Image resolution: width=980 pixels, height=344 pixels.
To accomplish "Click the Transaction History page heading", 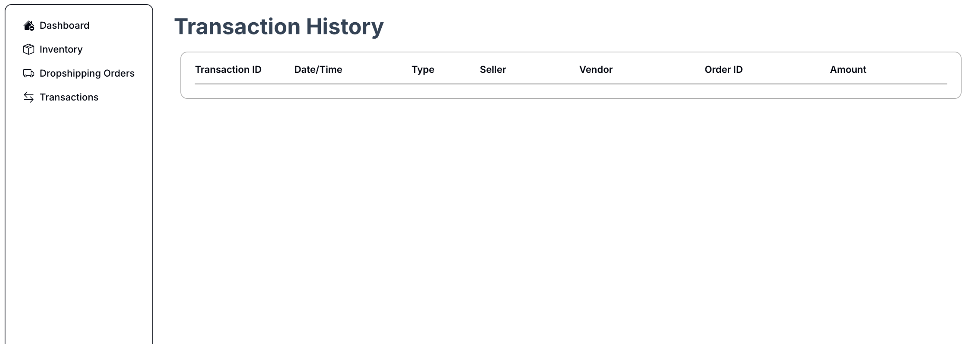I will [279, 27].
